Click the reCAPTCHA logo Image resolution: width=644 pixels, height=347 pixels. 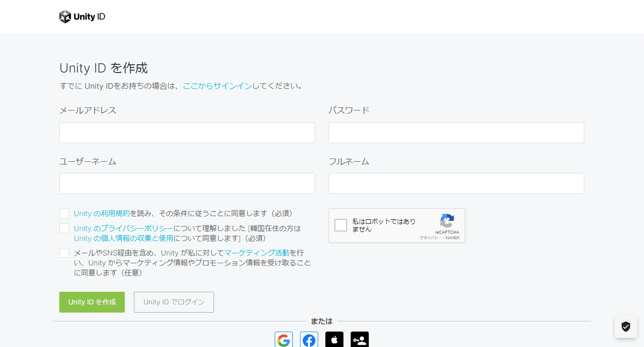(x=447, y=221)
